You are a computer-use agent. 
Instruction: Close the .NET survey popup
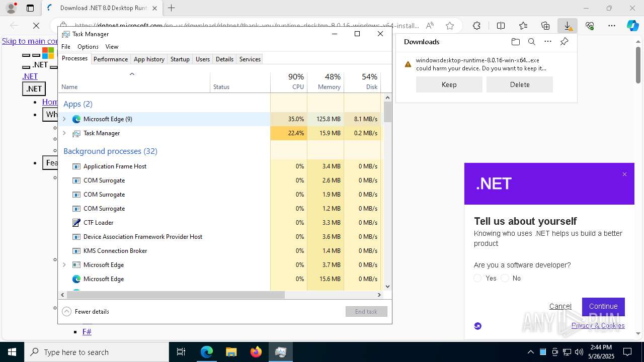click(x=624, y=174)
